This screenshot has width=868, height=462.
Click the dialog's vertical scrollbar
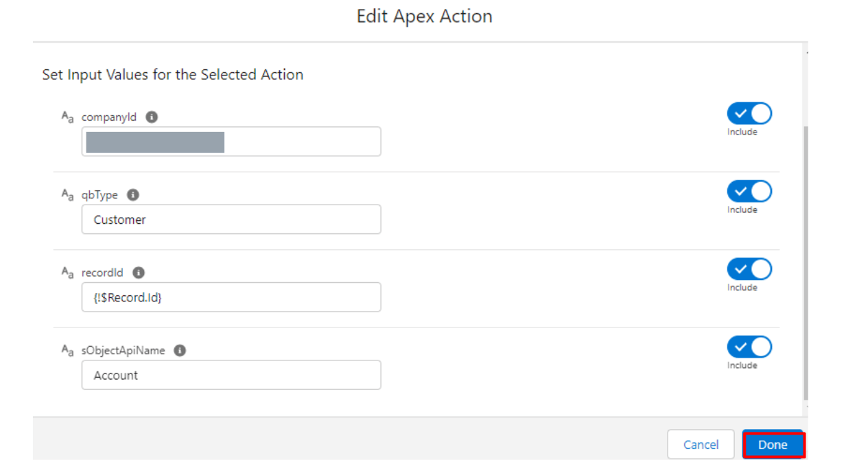(x=806, y=261)
